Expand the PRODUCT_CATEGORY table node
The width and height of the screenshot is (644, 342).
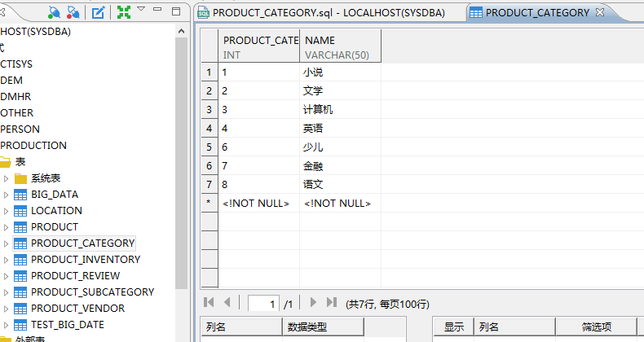(6, 243)
